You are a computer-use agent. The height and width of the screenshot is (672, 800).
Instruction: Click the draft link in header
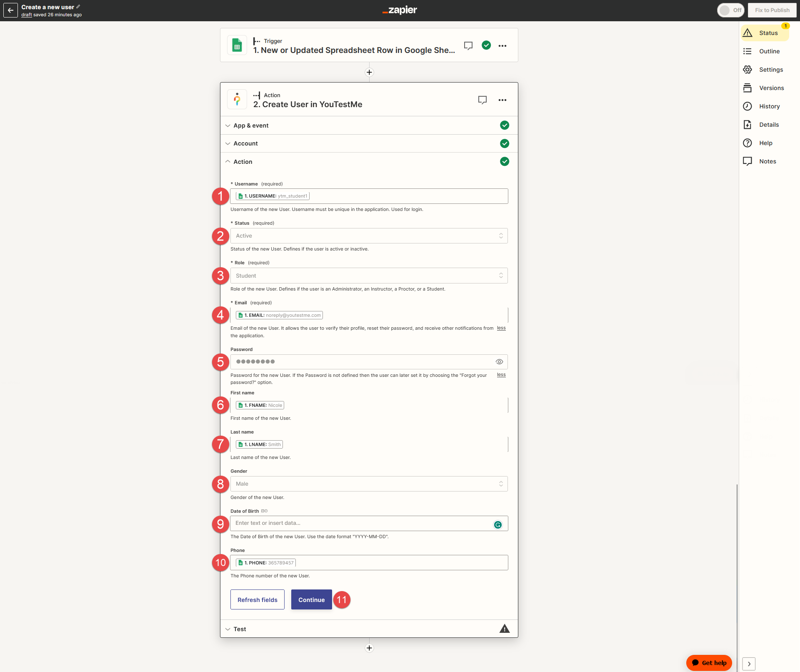click(x=27, y=15)
